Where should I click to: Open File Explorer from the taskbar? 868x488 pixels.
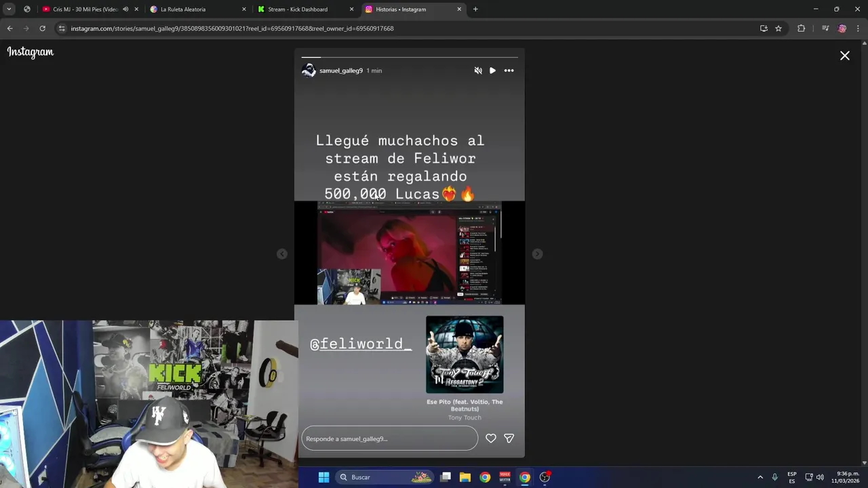point(465,477)
